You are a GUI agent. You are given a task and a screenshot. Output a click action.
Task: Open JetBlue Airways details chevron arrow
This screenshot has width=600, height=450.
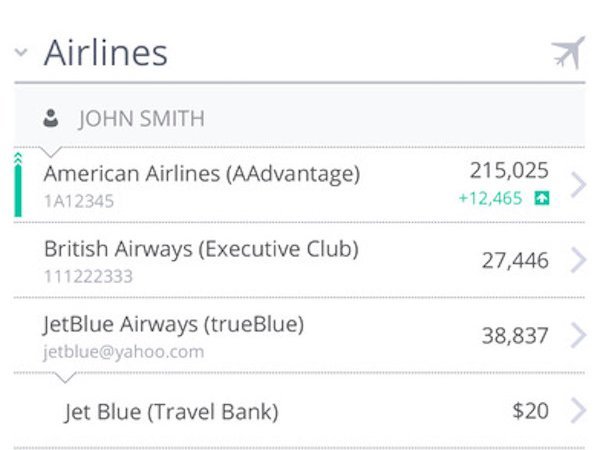[x=579, y=335]
